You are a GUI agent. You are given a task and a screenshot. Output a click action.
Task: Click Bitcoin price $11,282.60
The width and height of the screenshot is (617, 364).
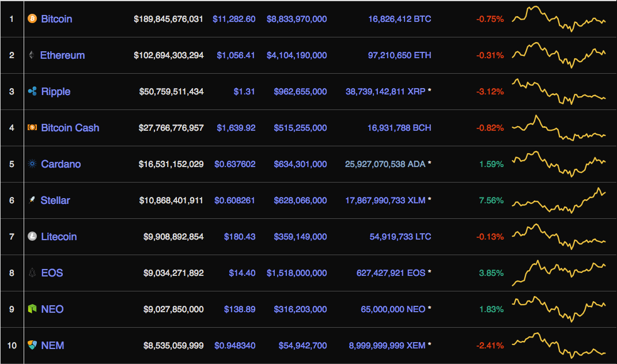(x=234, y=19)
